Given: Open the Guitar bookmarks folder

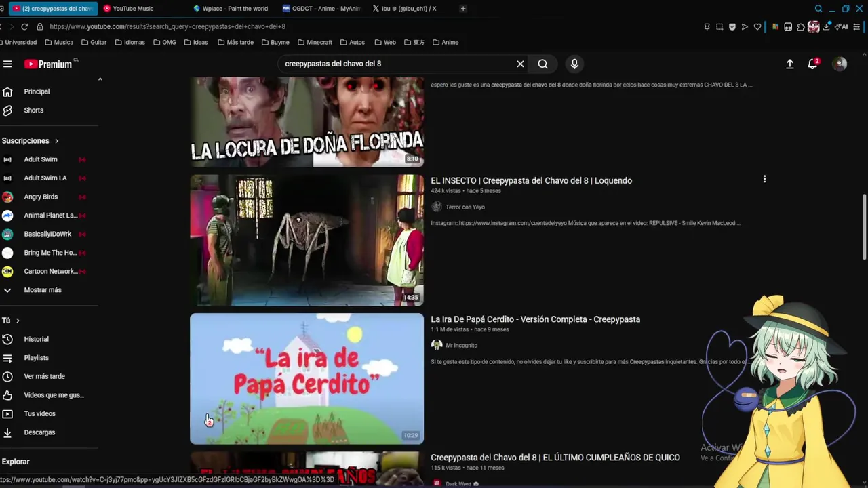Looking at the screenshot, I should tap(94, 42).
